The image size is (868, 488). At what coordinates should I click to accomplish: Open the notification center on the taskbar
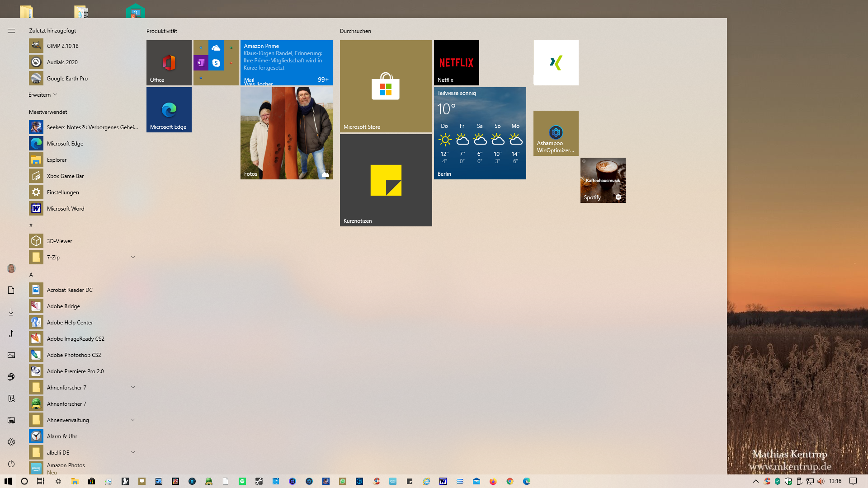point(853,481)
